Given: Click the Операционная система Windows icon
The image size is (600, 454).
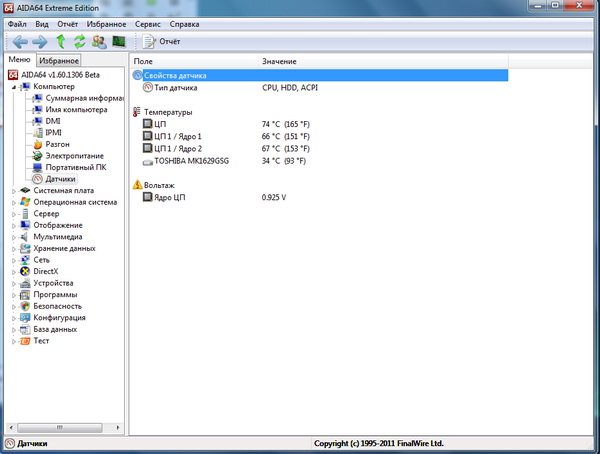Looking at the screenshot, I should coord(25,202).
